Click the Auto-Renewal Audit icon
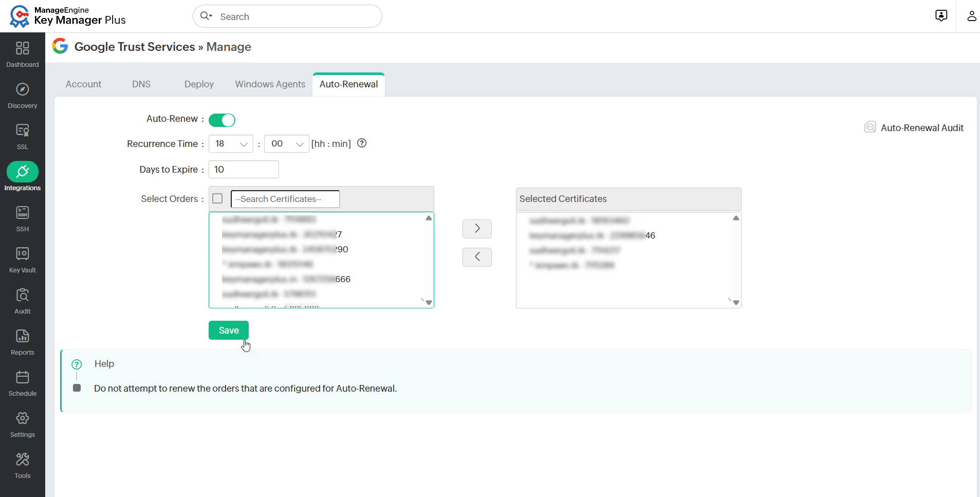The width and height of the screenshot is (980, 497). pyautogui.click(x=870, y=127)
